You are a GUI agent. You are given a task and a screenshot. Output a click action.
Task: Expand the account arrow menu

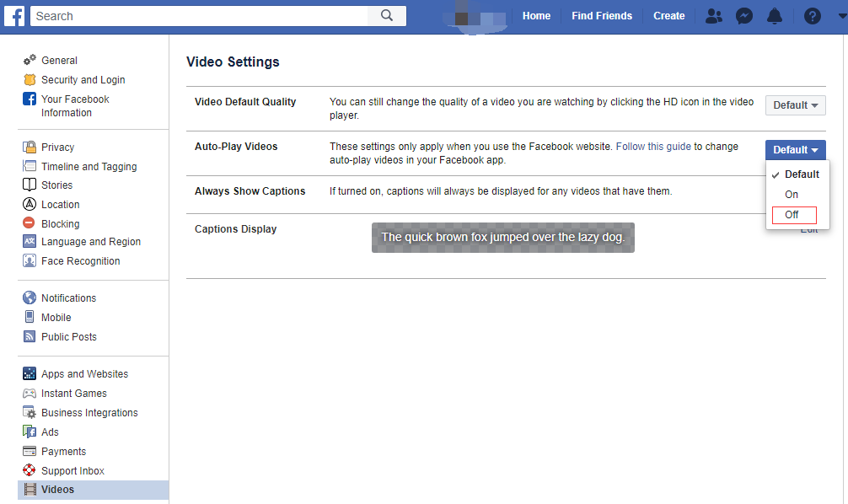click(x=842, y=16)
